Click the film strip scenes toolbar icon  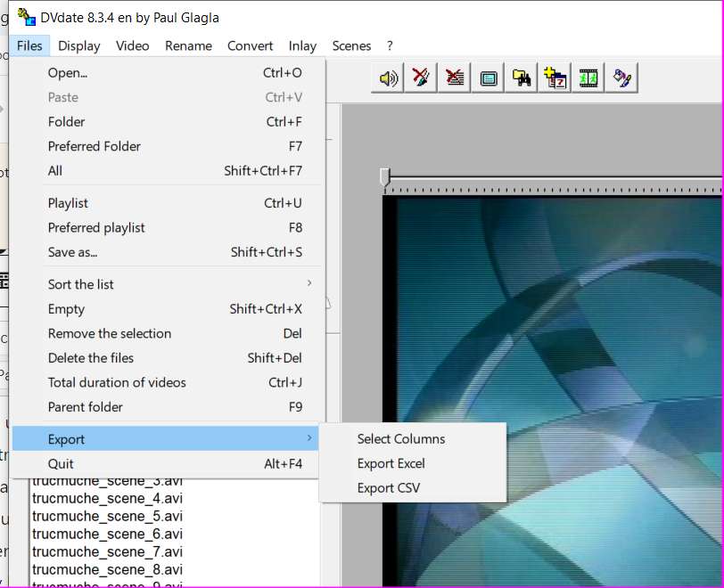point(588,78)
